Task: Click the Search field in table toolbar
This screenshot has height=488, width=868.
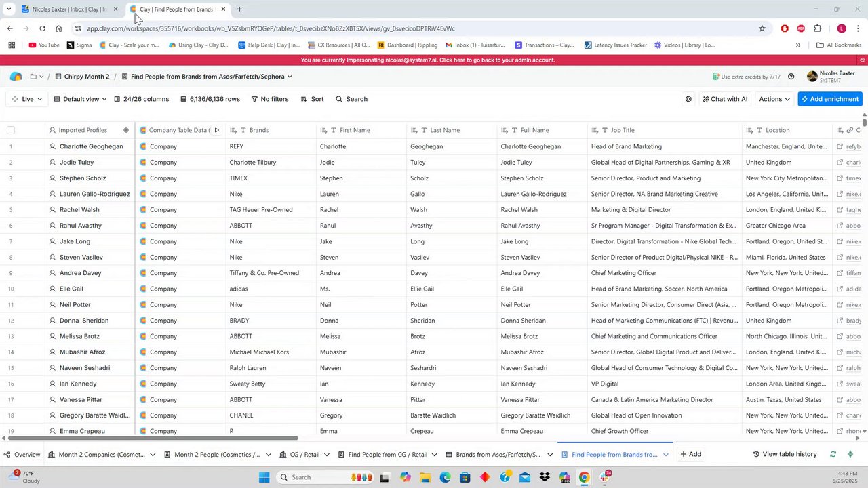Action: [x=351, y=99]
